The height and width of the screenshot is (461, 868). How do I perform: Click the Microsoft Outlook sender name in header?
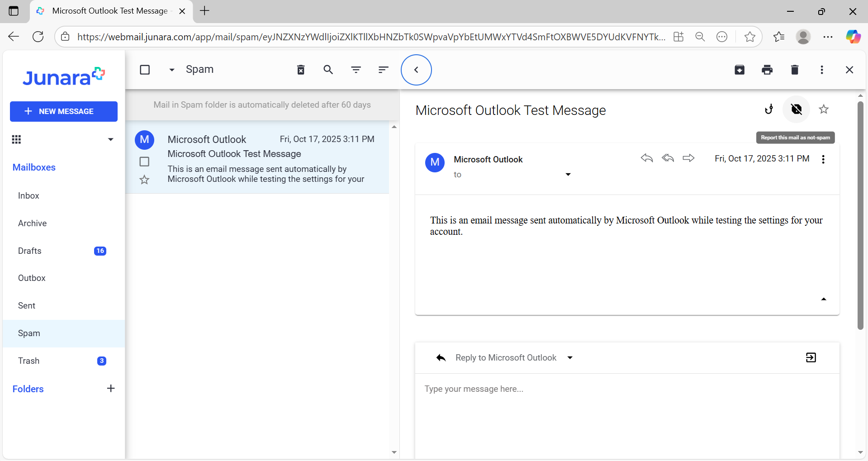tap(488, 159)
